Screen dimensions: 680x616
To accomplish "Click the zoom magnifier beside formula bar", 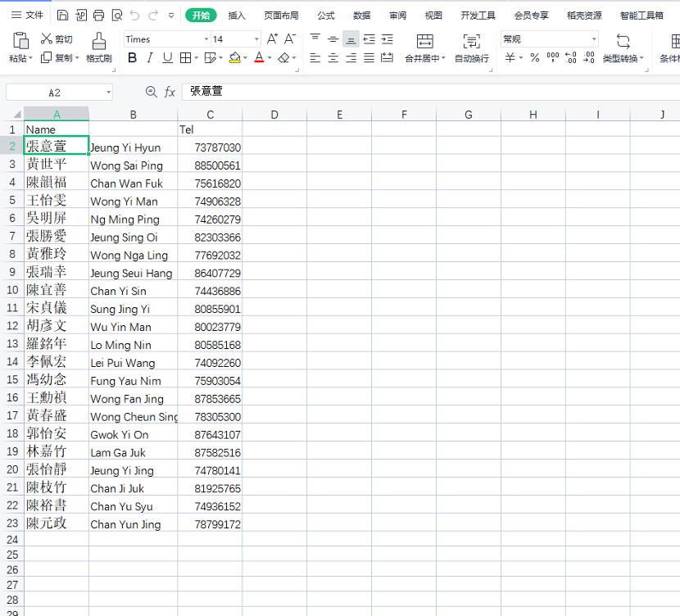I will [151, 92].
